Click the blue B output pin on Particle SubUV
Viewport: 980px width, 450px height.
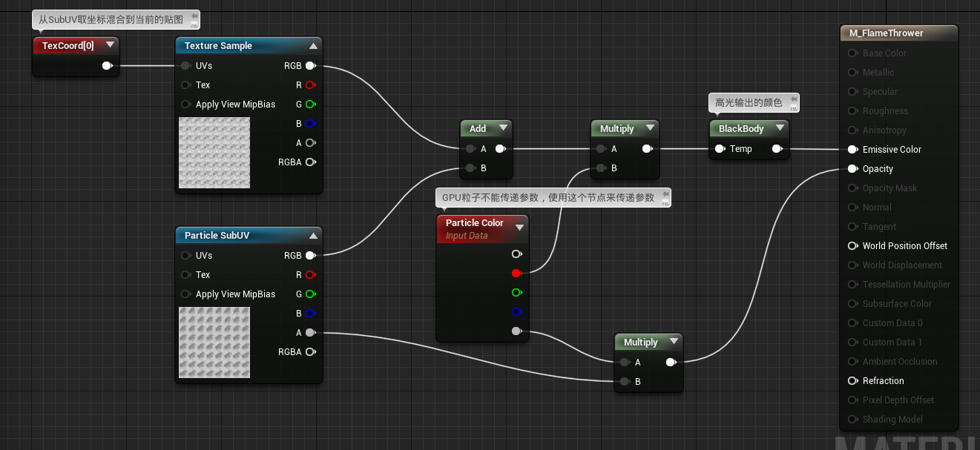(311, 313)
